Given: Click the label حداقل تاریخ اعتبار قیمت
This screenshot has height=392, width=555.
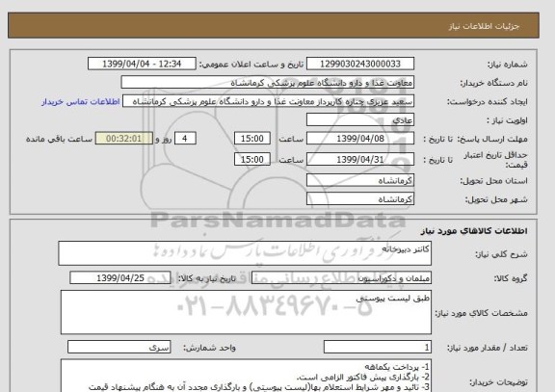Looking at the screenshot, I should (x=495, y=160).
